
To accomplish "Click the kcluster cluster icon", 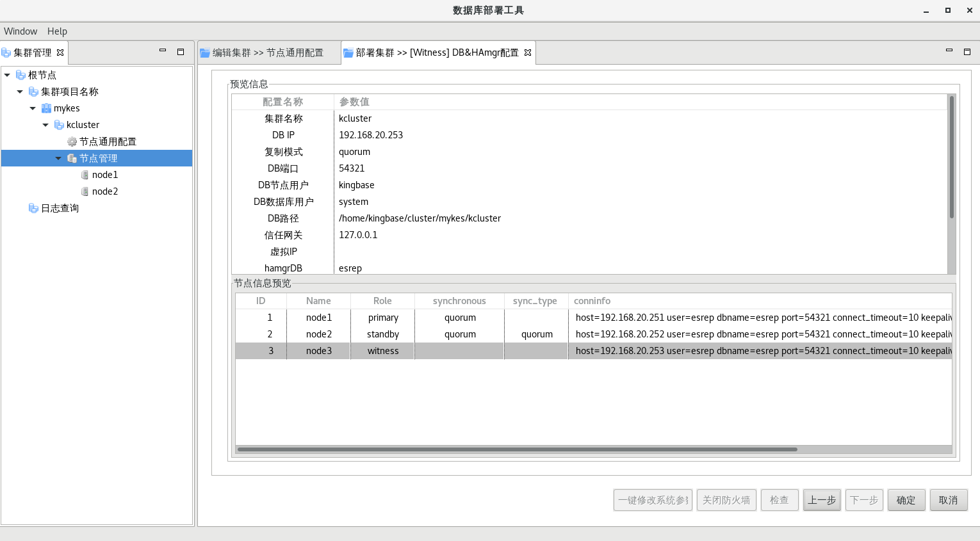I will tap(59, 125).
